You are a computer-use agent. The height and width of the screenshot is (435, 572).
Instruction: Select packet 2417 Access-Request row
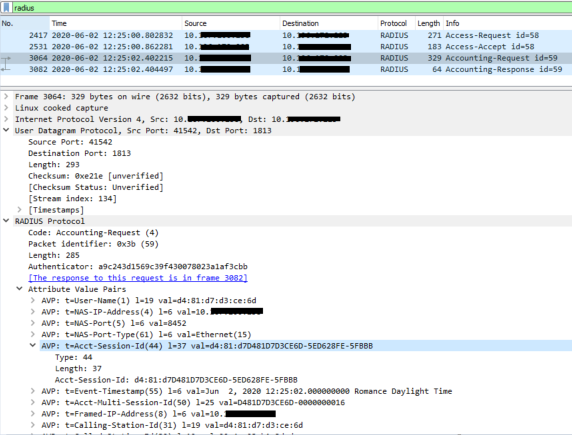point(286,35)
